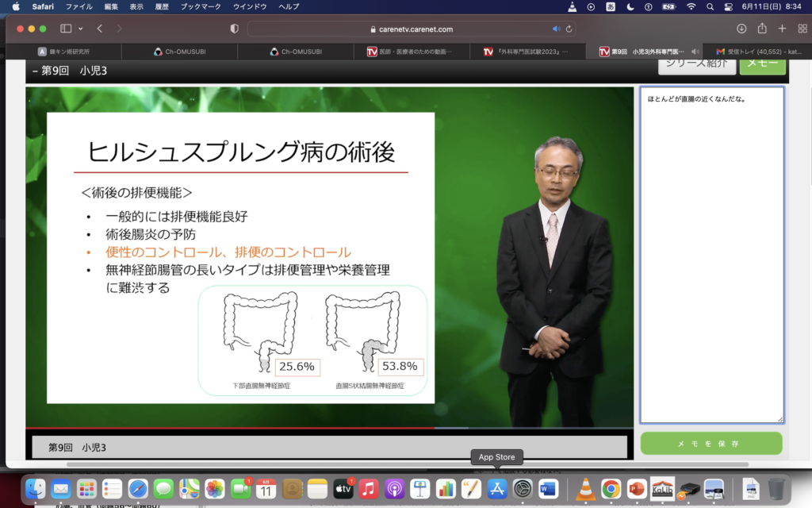Click the red video progress bar
The width and height of the screenshot is (812, 508).
230,428
